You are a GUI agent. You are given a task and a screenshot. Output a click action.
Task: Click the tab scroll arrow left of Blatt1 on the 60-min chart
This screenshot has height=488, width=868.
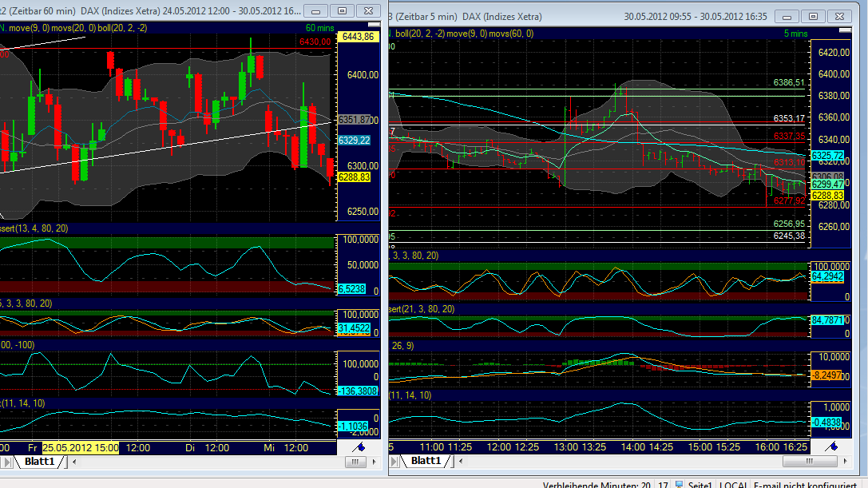(6, 462)
